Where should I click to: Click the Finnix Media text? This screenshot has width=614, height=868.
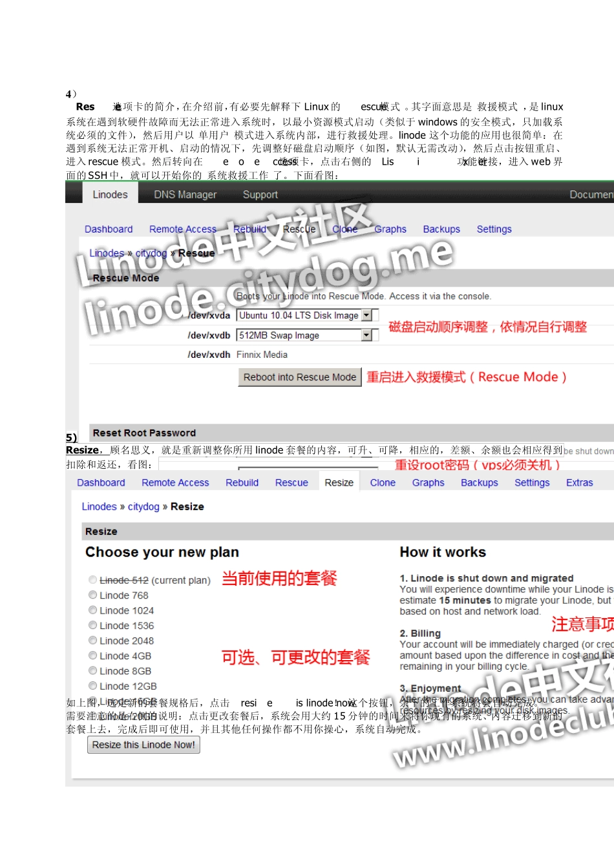(262, 355)
